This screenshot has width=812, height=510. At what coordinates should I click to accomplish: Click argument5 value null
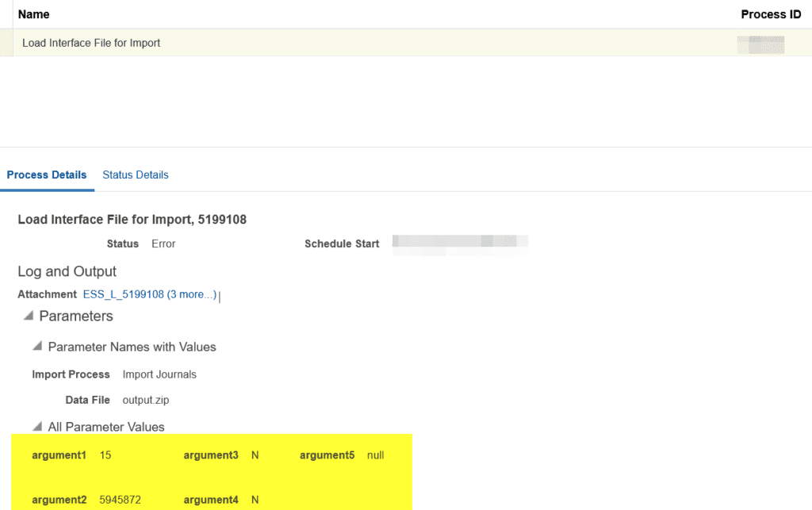click(375, 455)
